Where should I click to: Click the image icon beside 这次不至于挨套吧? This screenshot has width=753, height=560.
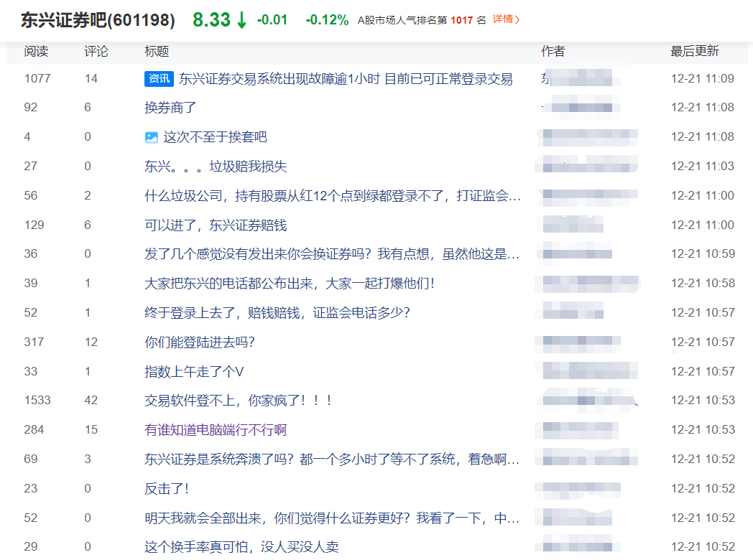tap(152, 138)
